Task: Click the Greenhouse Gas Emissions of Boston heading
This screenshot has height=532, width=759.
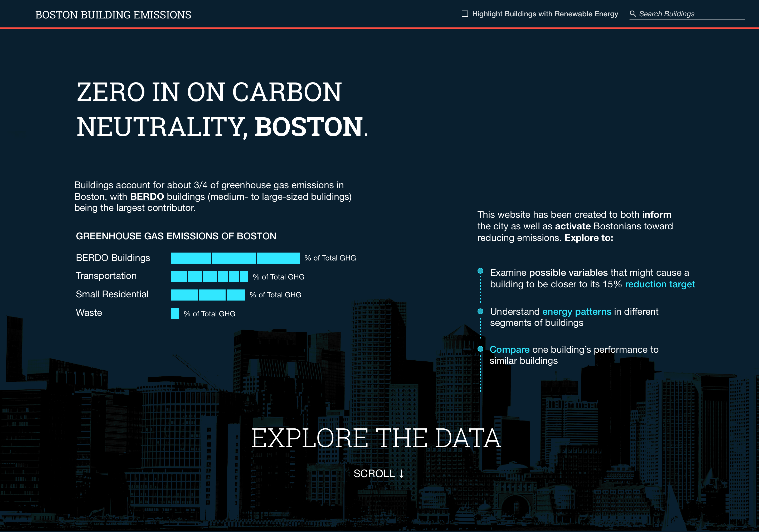Action: [x=176, y=236]
